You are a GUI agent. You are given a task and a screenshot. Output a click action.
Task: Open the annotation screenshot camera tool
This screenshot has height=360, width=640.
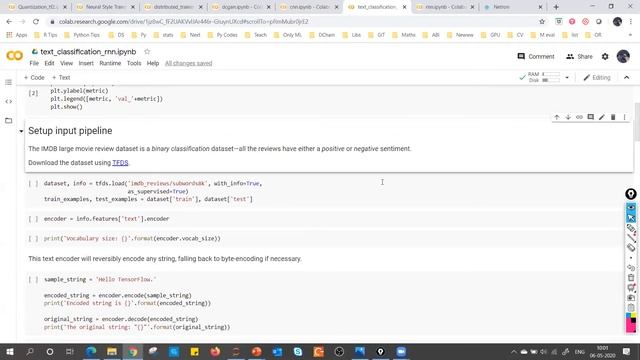pos(631,298)
